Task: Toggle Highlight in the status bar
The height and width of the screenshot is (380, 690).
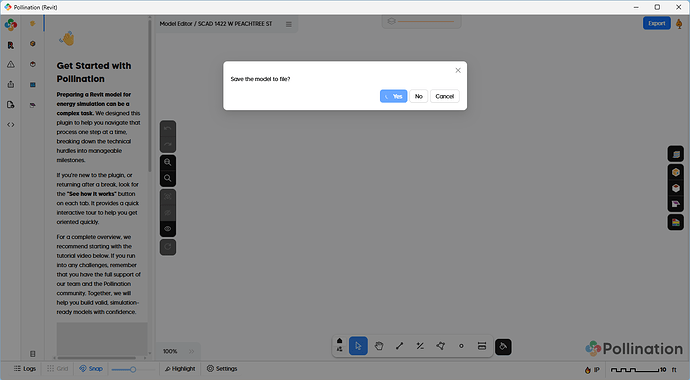Action: (180, 369)
